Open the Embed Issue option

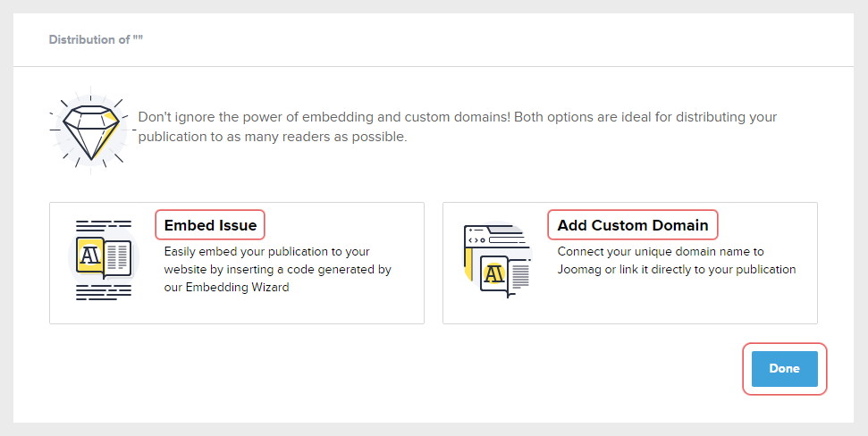[210, 225]
